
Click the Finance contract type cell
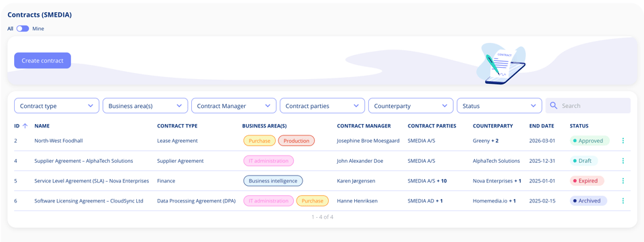tap(166, 181)
